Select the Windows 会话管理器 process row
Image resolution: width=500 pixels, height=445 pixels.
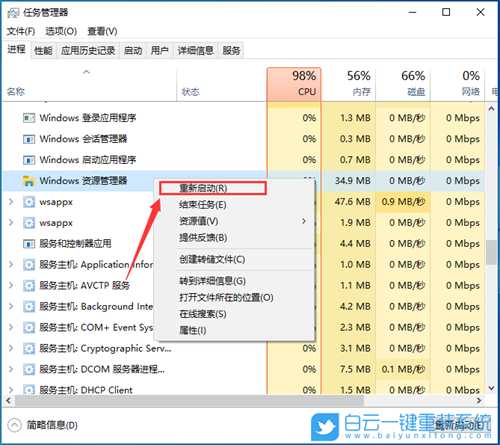(x=244, y=139)
